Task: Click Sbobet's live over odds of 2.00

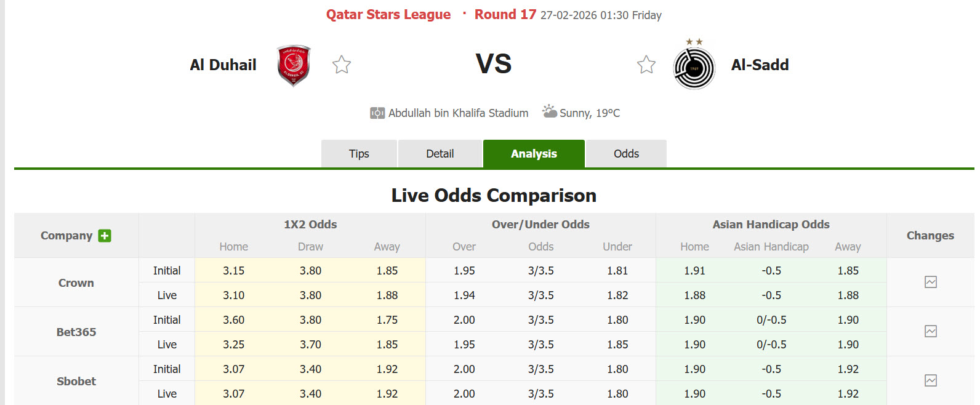Action: pos(464,393)
